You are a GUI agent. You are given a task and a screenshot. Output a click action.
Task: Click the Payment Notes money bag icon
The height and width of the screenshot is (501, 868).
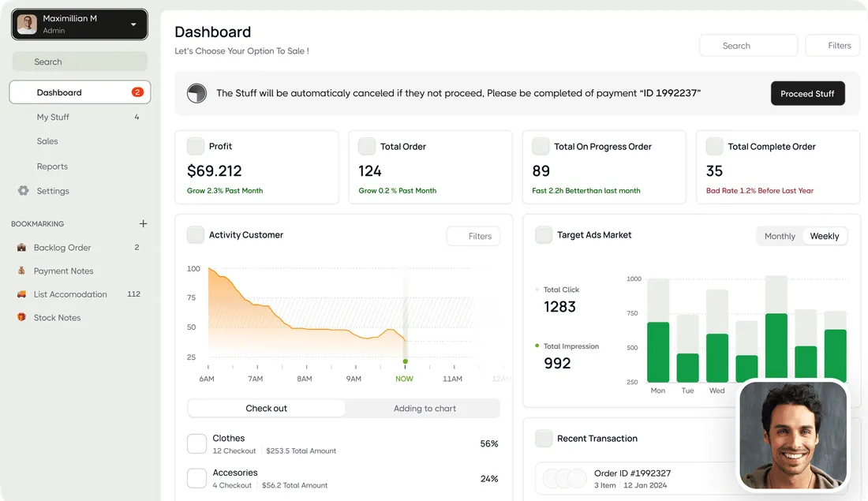[21, 271]
